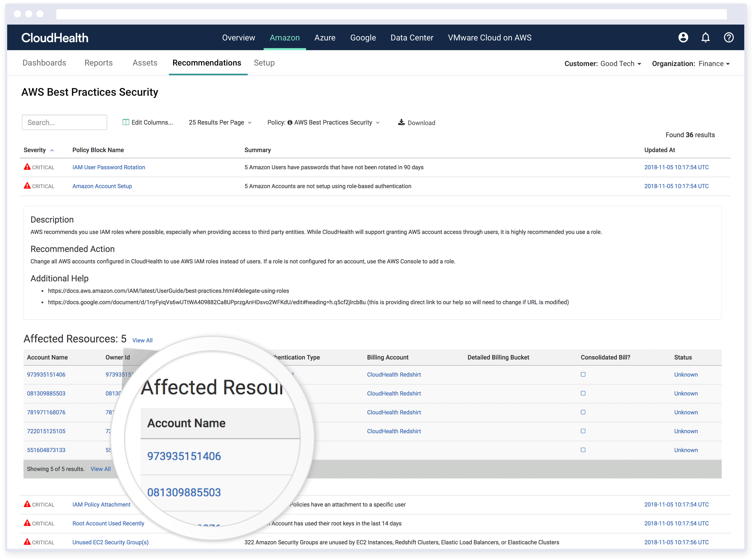Click the Updated At timestamp for Amazon Account Setup
This screenshot has height=560, width=754.
[x=676, y=186]
